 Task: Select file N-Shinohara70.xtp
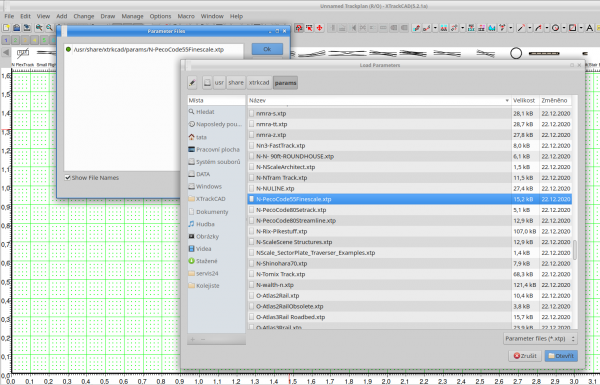[409, 263]
